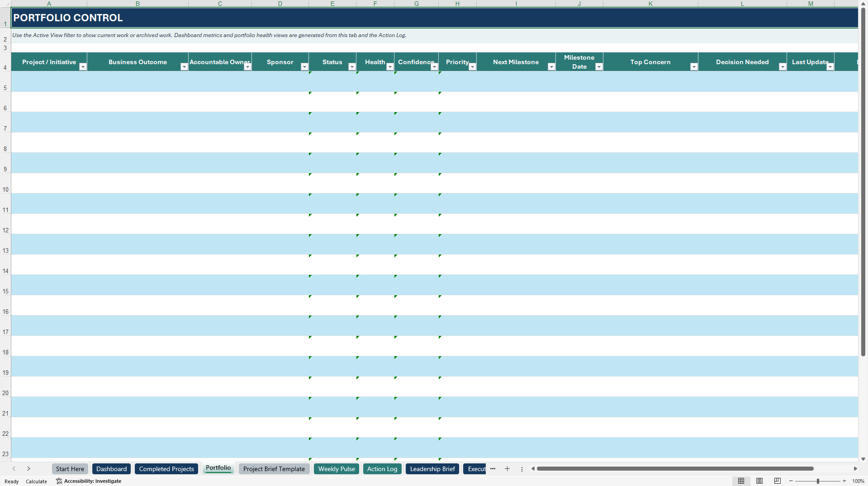Open Next Milestone filter dropdown
This screenshot has width=868, height=486.
(x=551, y=67)
